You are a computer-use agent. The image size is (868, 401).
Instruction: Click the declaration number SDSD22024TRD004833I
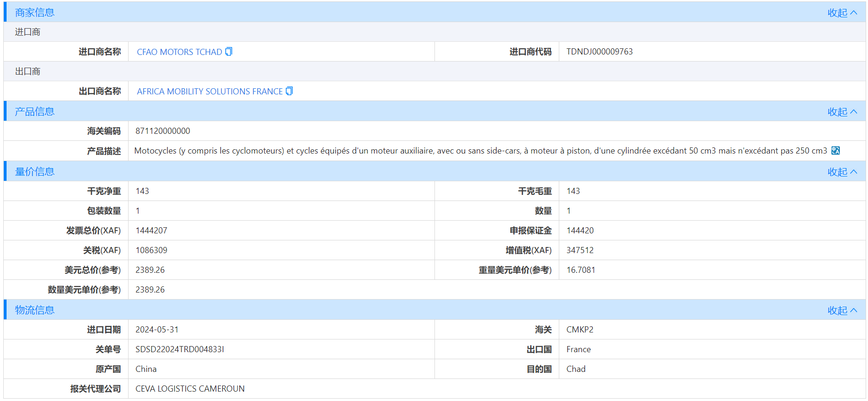tap(180, 349)
